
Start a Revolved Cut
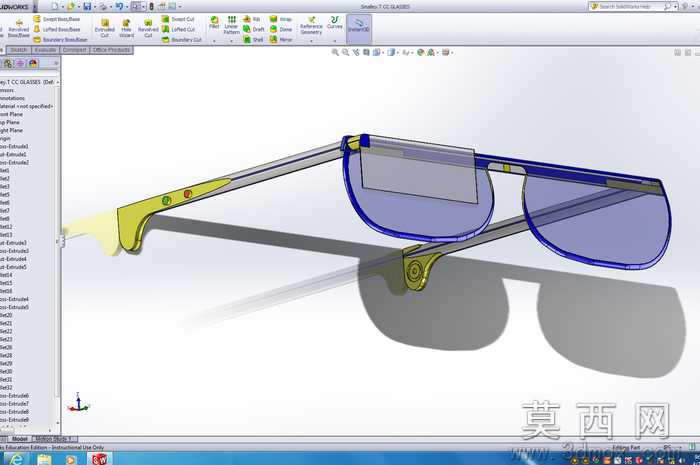point(148,28)
